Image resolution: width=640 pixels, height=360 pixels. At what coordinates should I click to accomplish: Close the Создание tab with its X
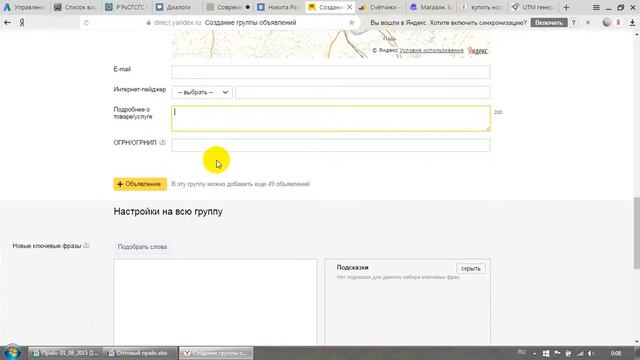(349, 7)
